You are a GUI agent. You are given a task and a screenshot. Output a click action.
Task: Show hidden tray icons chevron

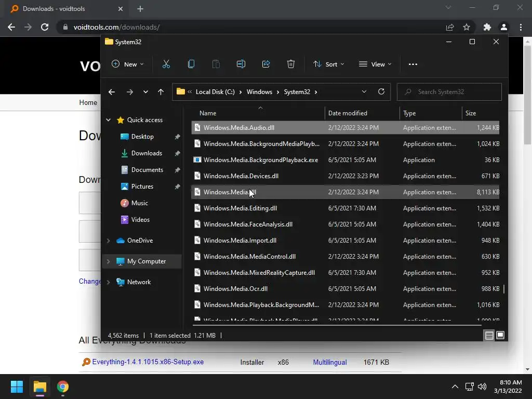point(455,387)
